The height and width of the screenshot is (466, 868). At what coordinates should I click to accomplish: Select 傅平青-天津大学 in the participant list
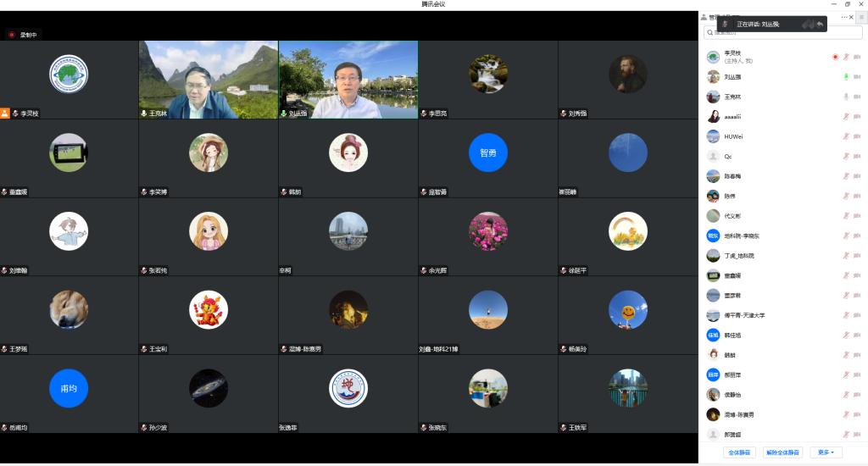(744, 315)
